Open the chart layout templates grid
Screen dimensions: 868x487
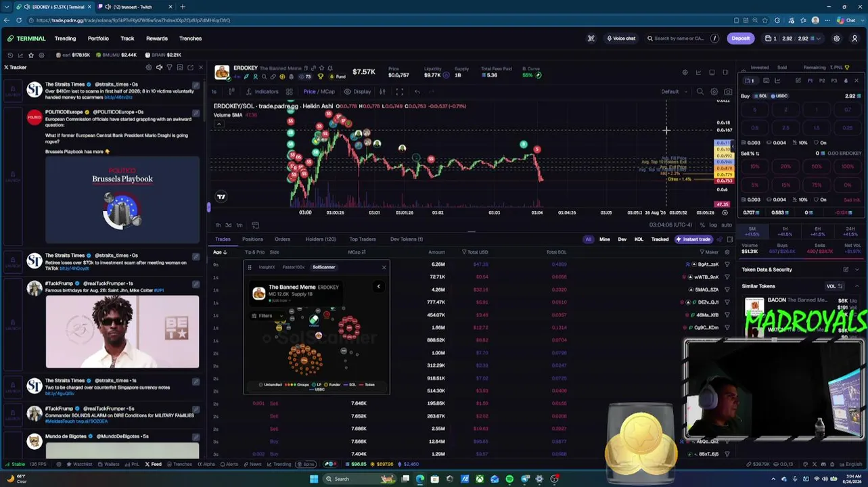click(289, 92)
